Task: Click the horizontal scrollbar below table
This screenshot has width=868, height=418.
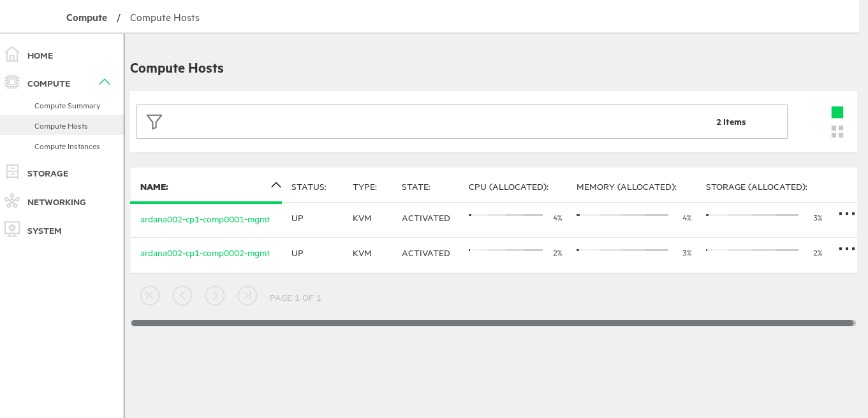Action: pyautogui.click(x=492, y=323)
